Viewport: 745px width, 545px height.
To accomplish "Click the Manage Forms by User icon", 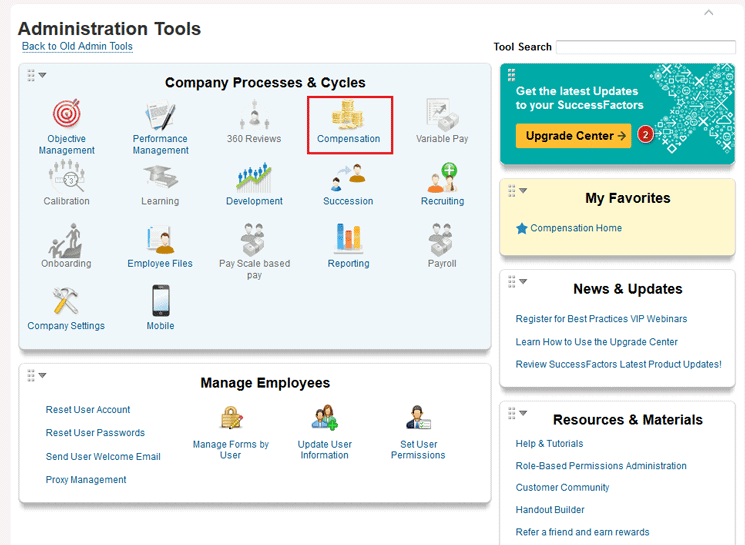I will pos(231,418).
